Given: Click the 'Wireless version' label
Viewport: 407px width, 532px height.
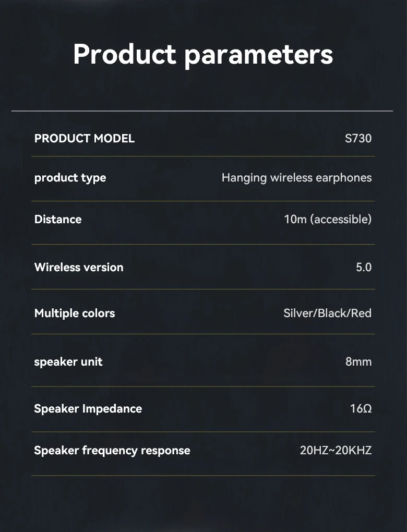Looking at the screenshot, I should pyautogui.click(x=79, y=267).
